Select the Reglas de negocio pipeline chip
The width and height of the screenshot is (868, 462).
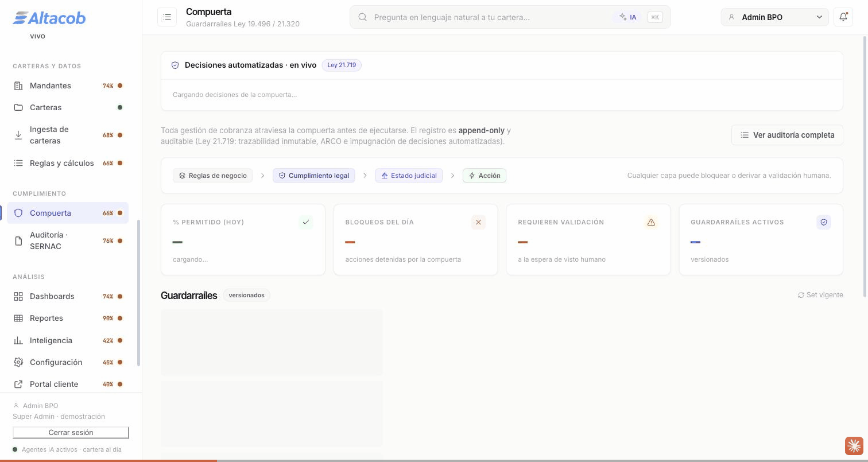[x=213, y=176]
